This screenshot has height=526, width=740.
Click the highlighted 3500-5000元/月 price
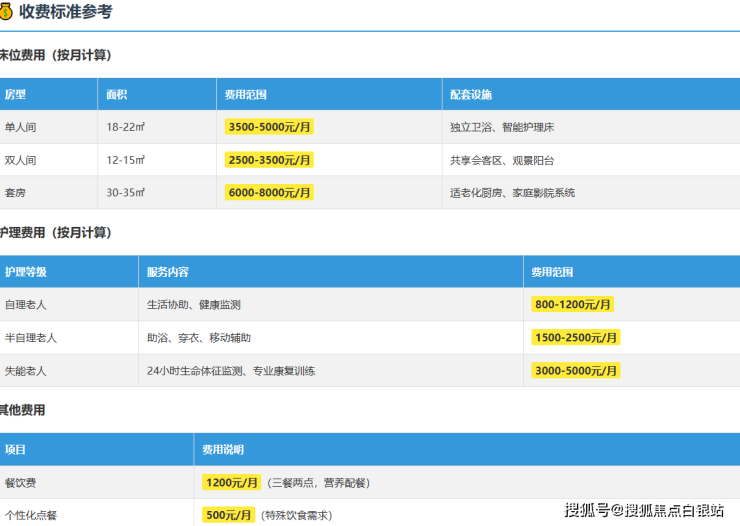pos(270,128)
